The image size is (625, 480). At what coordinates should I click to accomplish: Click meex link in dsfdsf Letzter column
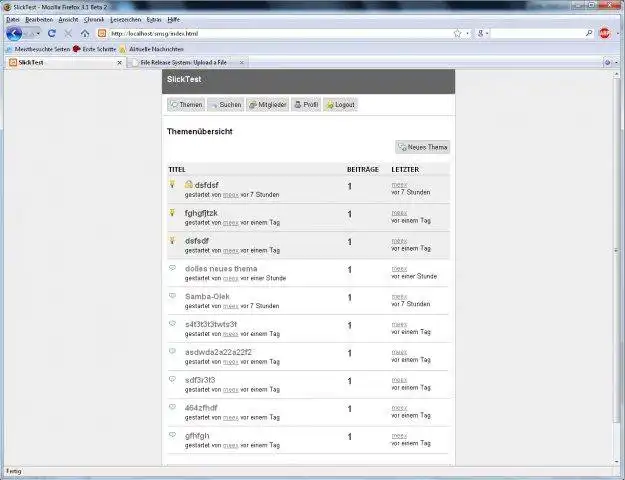[x=399, y=185]
